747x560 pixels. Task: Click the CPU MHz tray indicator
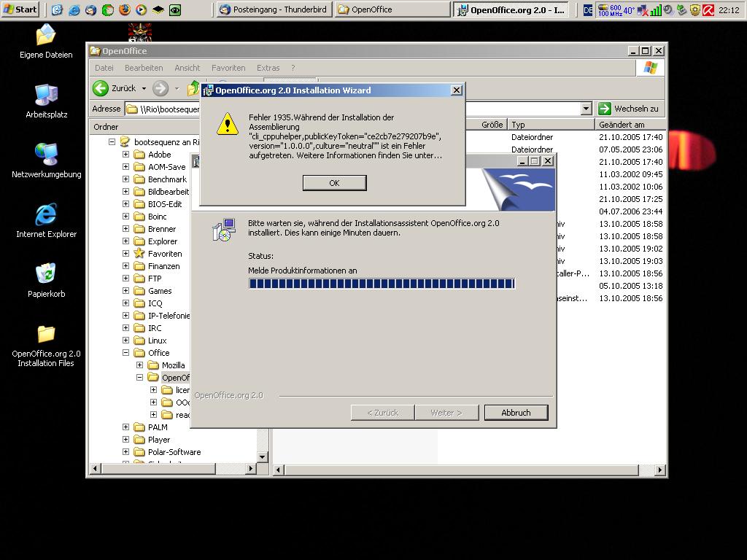[609, 10]
